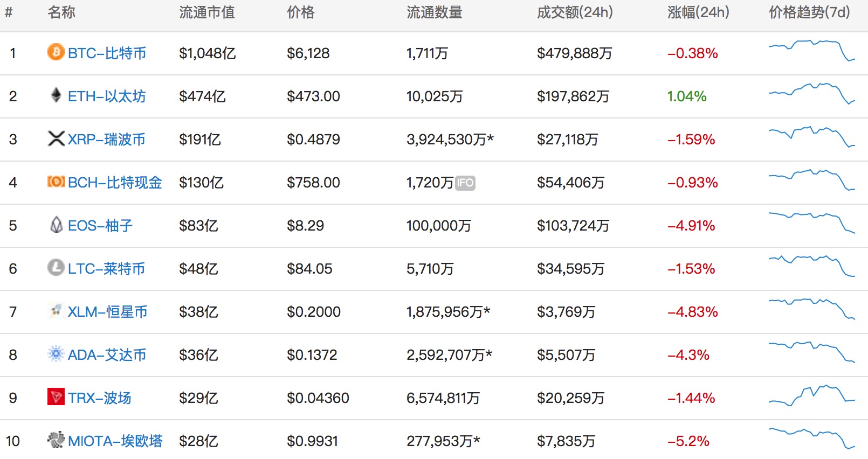This screenshot has width=868, height=459.
Task: Open the XLM-恒星币 link
Action: point(108,312)
